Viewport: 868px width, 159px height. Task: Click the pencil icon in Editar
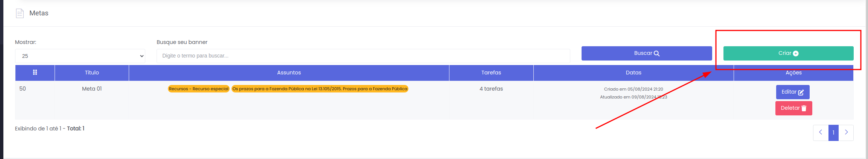coord(801,92)
